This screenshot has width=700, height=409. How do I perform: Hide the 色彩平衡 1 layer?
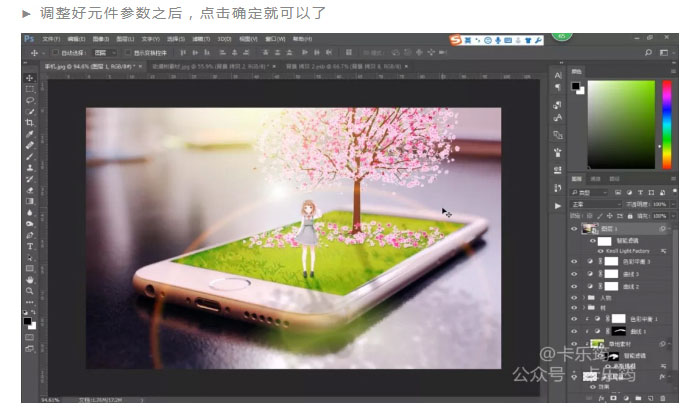tap(574, 319)
